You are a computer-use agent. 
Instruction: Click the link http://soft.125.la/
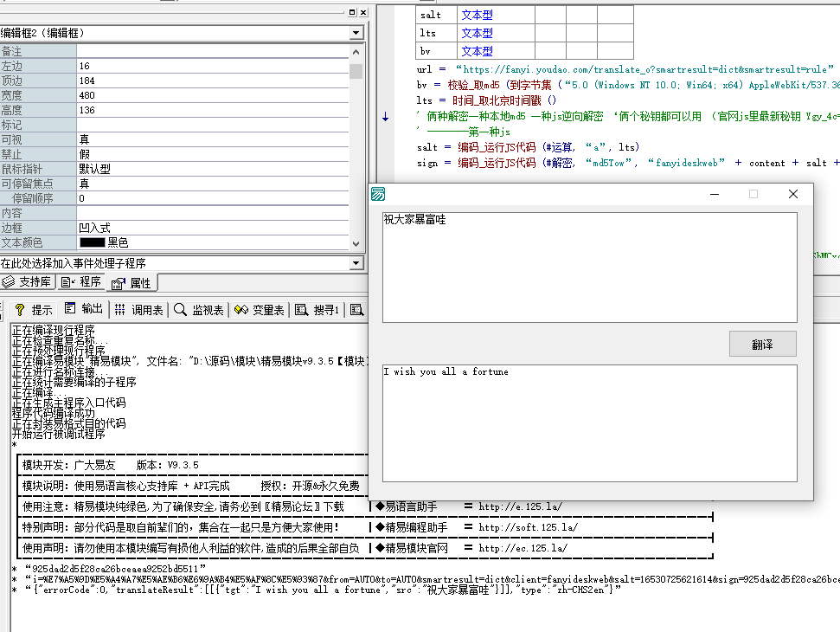[x=529, y=527]
